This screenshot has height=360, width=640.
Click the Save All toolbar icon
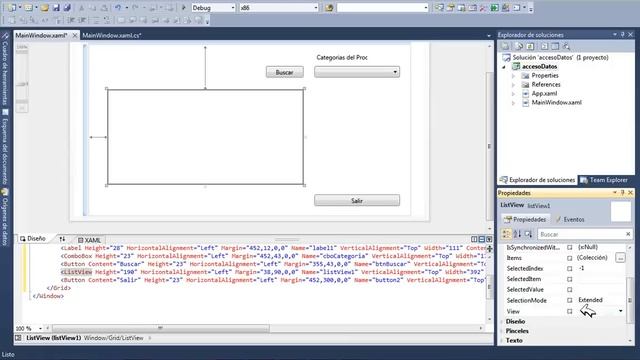tap(67, 7)
